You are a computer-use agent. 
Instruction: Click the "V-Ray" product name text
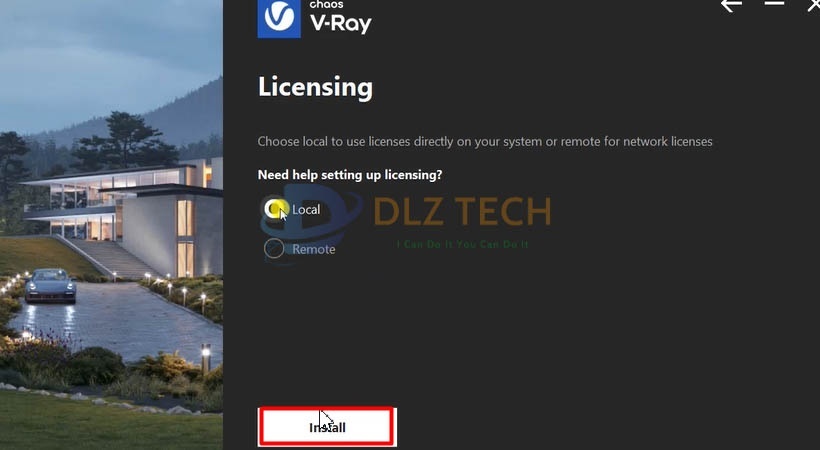[x=340, y=23]
